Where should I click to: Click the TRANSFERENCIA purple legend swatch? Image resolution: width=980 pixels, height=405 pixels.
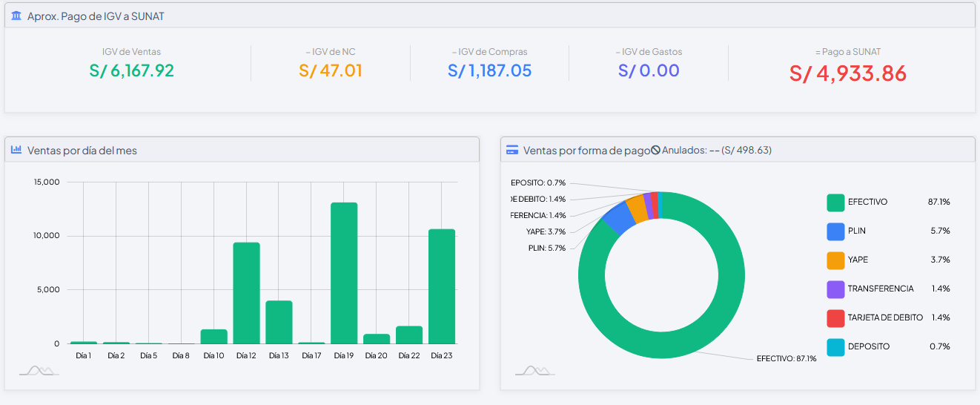coord(835,289)
